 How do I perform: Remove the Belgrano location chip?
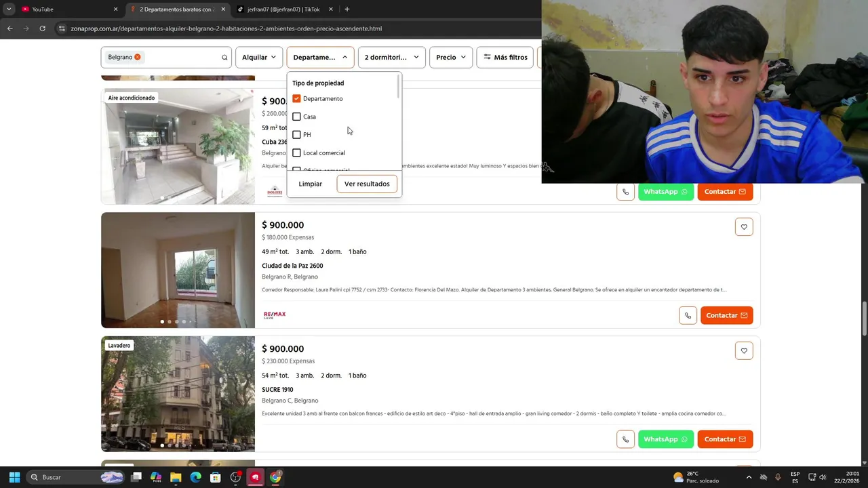[x=137, y=57]
